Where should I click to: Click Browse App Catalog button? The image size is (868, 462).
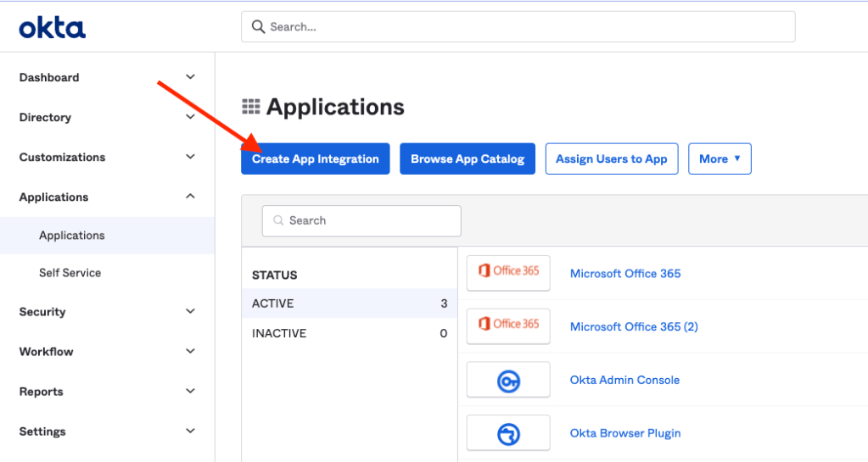468,159
